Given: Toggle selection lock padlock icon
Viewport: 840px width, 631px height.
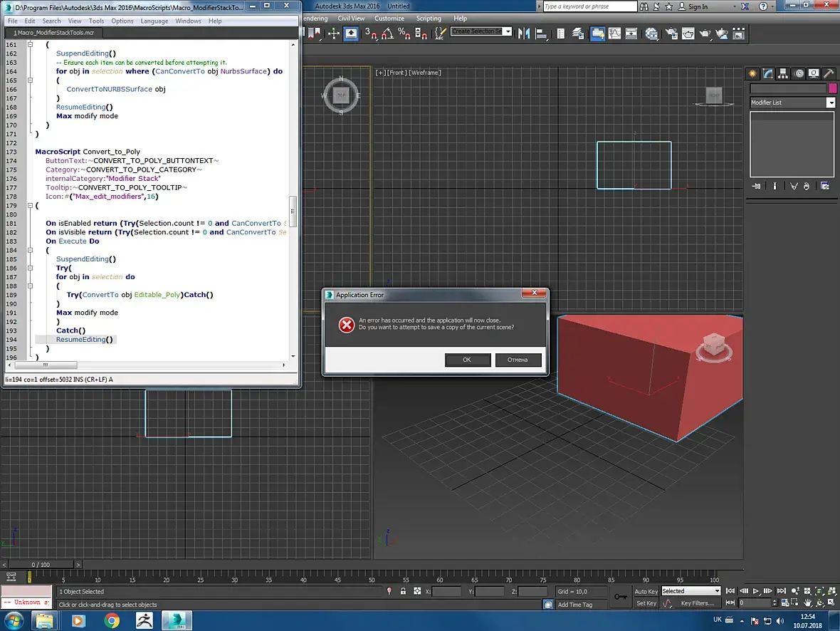Looking at the screenshot, I should [404, 591].
